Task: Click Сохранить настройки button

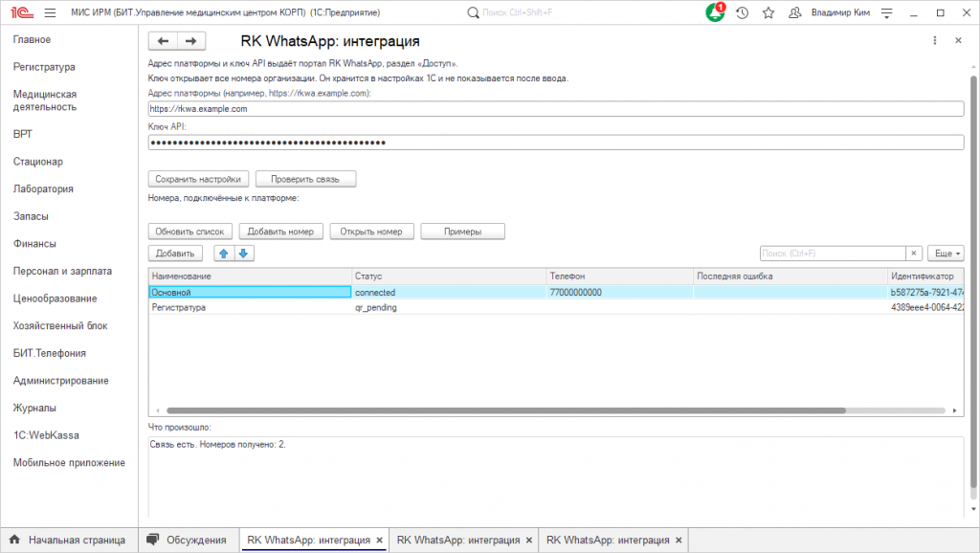Action: 198,179
